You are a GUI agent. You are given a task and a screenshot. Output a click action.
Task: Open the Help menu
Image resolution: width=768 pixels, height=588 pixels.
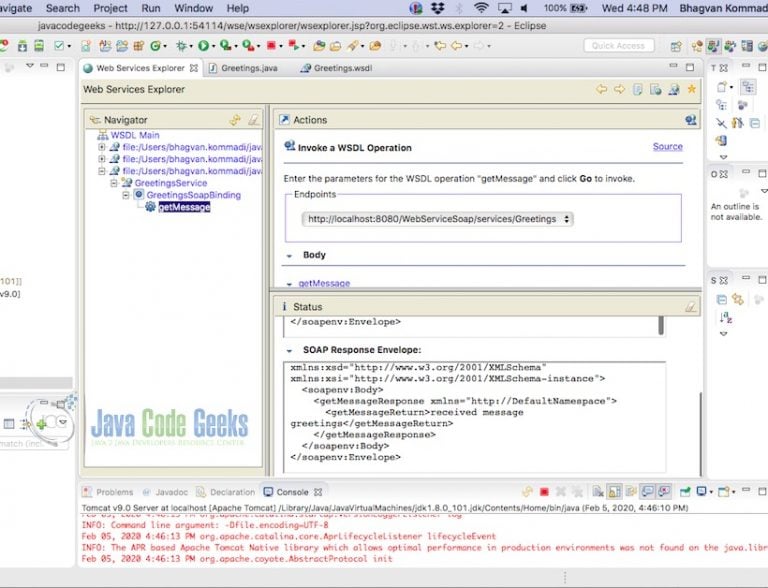[x=238, y=8]
